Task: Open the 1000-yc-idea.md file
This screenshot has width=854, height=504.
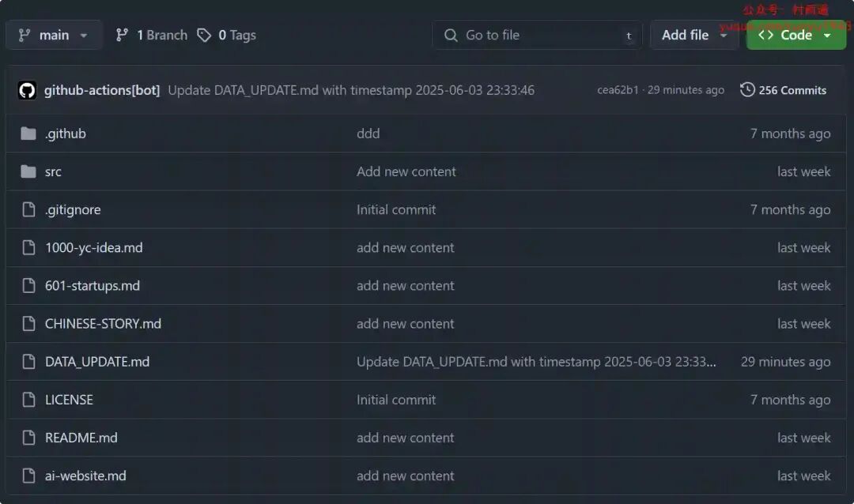Action: 94,247
